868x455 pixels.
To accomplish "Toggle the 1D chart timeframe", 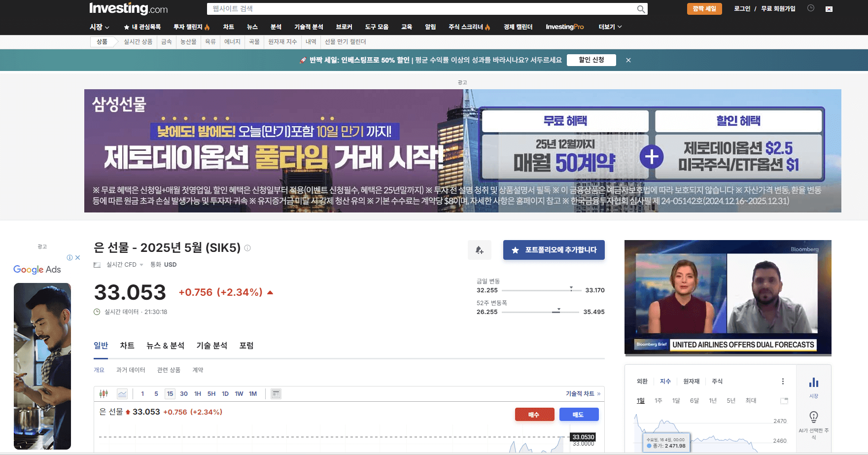I will [225, 393].
